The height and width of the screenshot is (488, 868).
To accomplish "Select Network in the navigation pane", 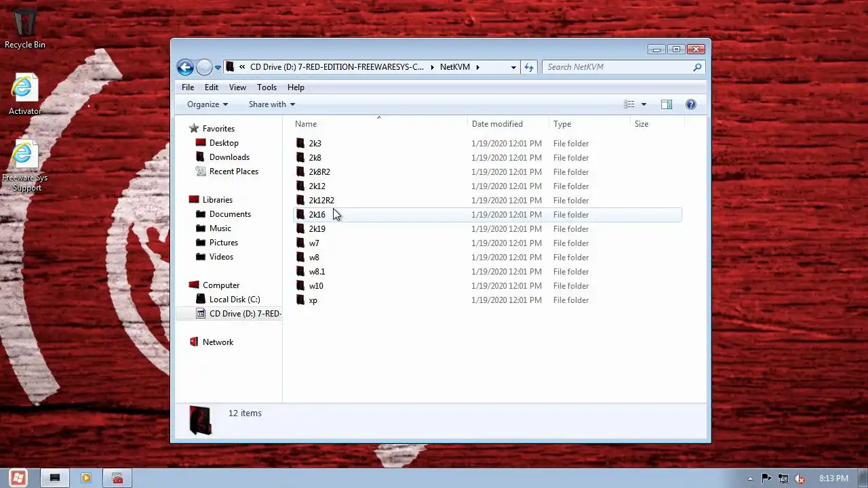I will point(218,342).
